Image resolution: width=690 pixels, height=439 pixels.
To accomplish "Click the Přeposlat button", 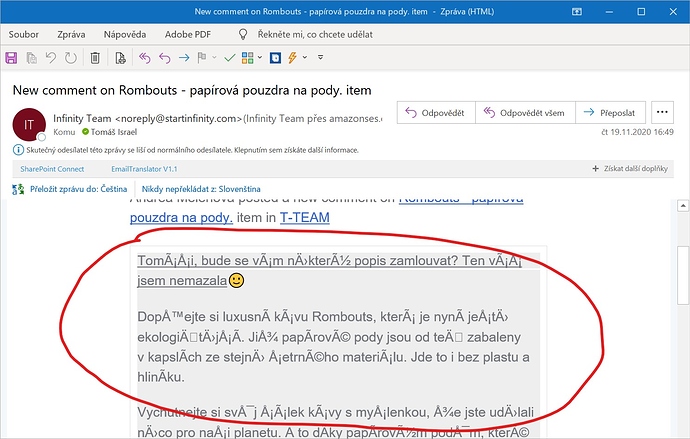I will (610, 113).
